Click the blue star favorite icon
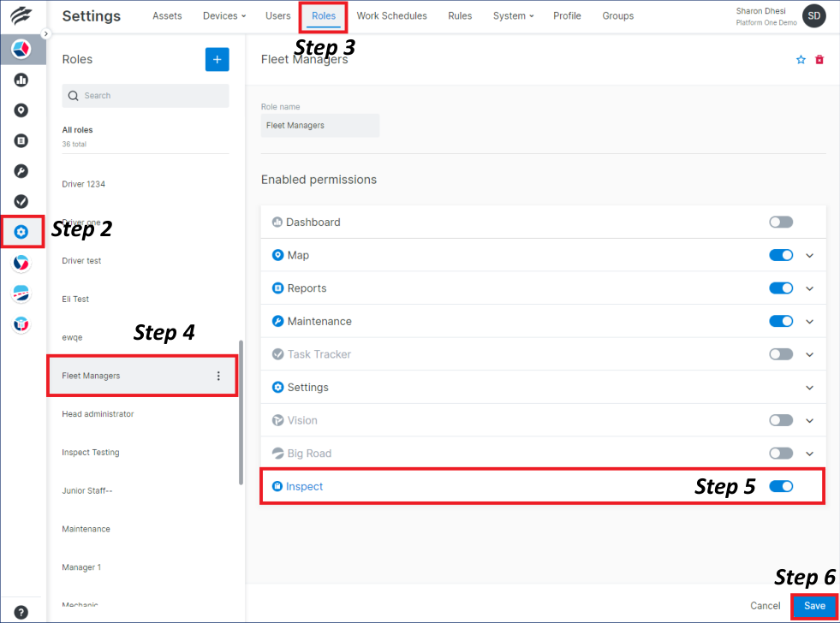The width and height of the screenshot is (840, 623). pos(801,59)
